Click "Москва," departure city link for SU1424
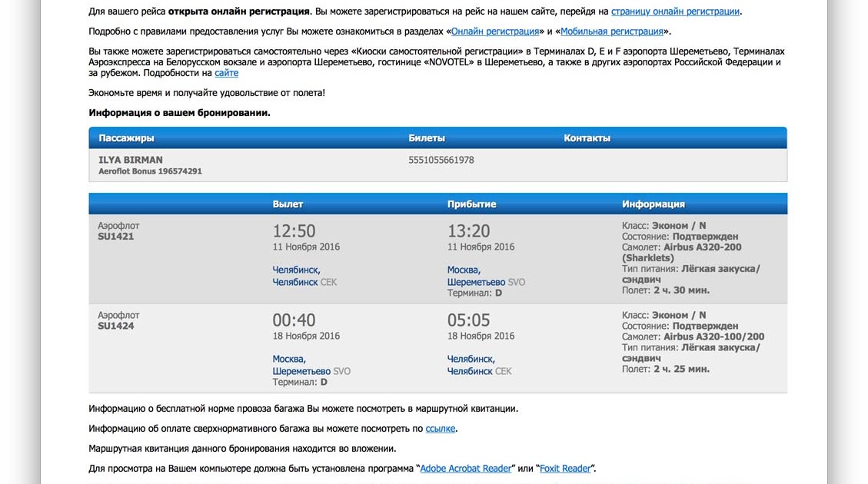 (289, 359)
